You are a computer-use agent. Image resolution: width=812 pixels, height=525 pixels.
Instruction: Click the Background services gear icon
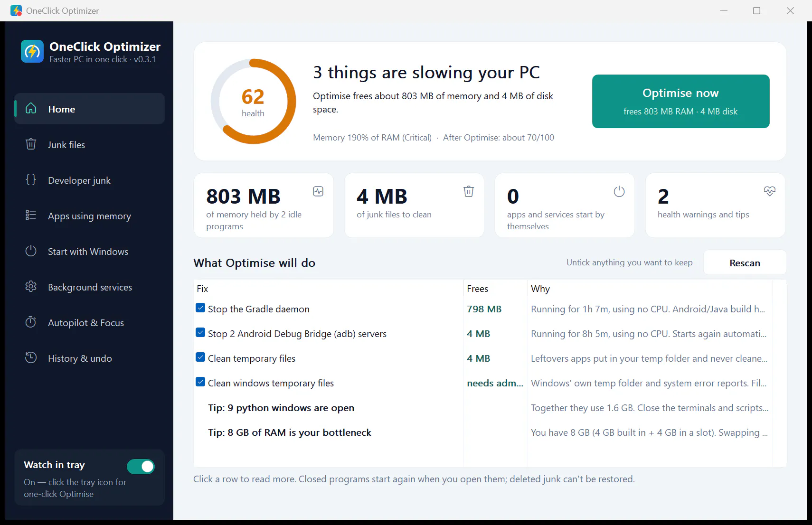click(x=31, y=287)
